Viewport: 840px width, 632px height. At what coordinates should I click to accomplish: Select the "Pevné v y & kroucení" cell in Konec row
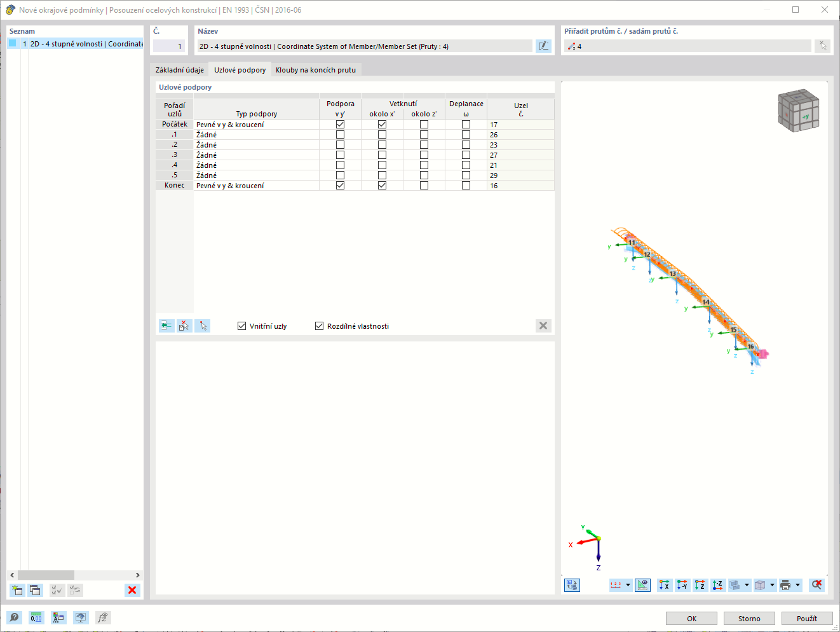coord(256,186)
